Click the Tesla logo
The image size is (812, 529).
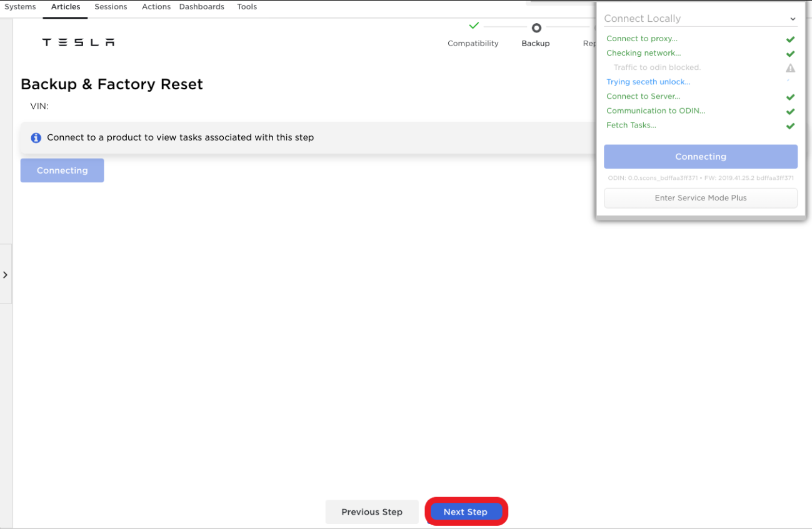[x=78, y=42]
